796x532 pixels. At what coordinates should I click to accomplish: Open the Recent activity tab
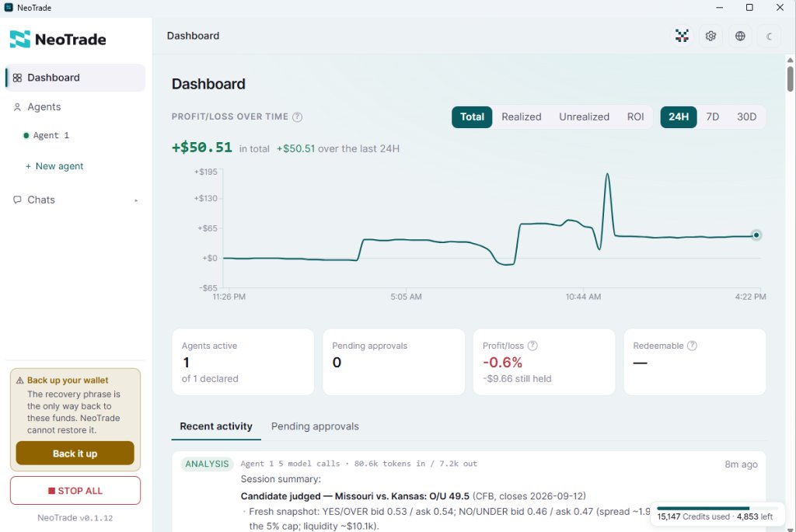216,426
